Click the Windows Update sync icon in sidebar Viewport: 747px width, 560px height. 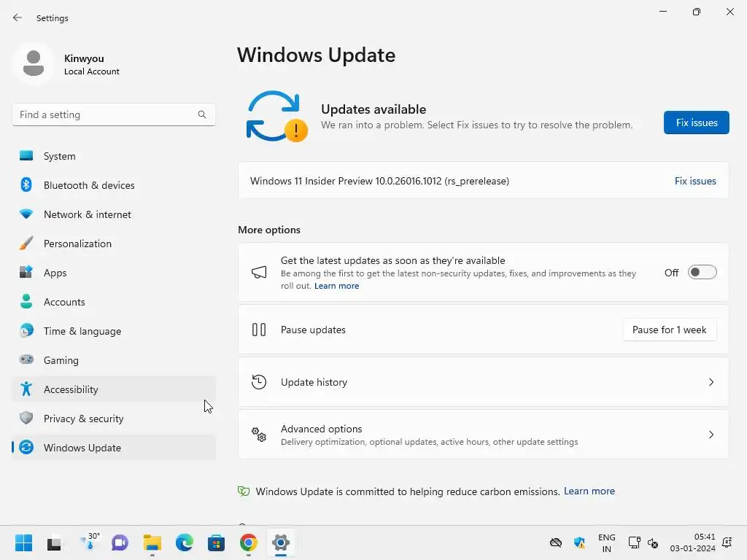pyautogui.click(x=26, y=447)
